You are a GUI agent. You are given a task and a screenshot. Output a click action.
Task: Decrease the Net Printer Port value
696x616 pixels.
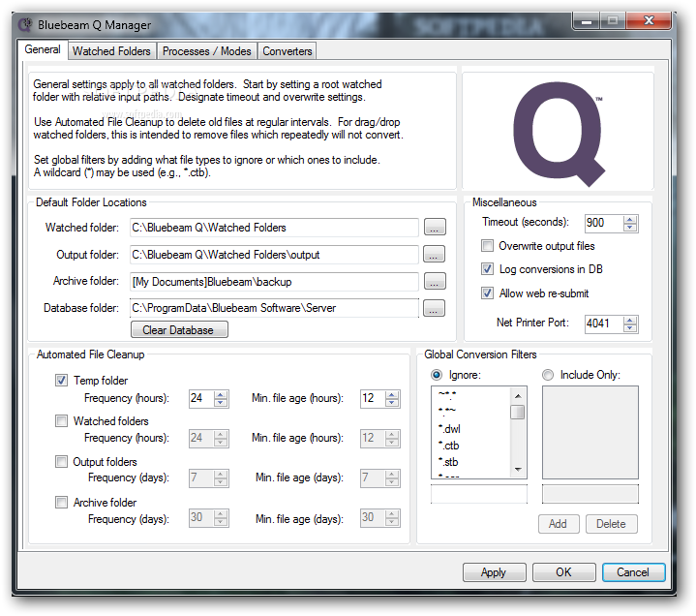point(630,327)
